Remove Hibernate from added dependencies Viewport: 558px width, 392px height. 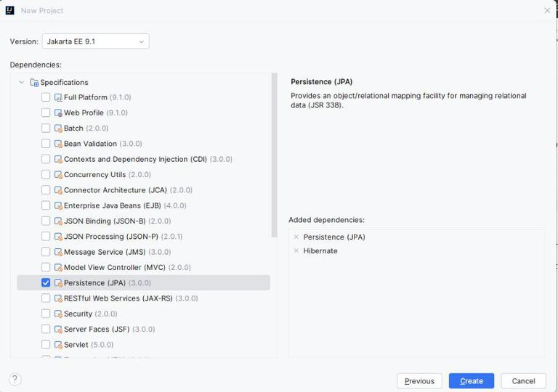(296, 250)
